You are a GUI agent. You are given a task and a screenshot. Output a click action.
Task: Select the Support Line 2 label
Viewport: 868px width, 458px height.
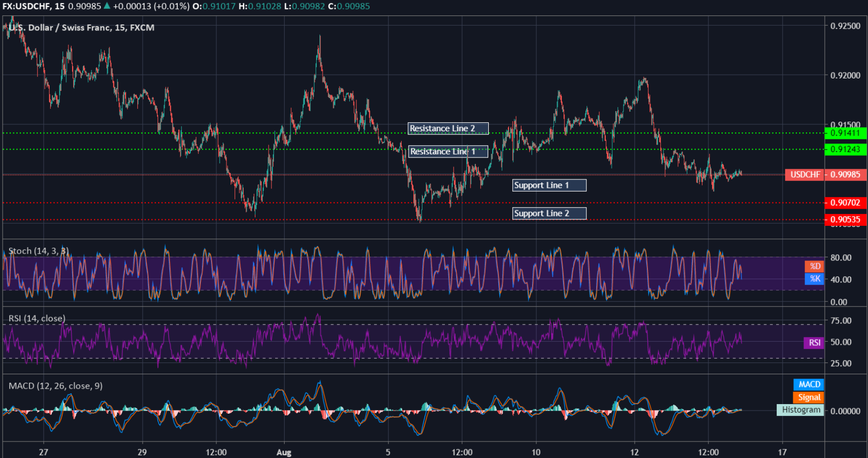549,214
